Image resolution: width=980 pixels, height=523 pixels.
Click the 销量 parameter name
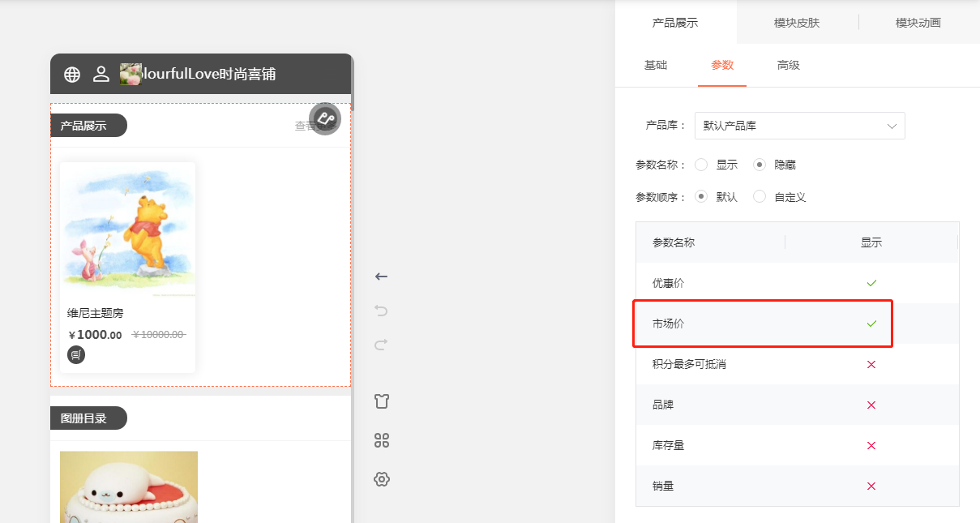point(663,486)
